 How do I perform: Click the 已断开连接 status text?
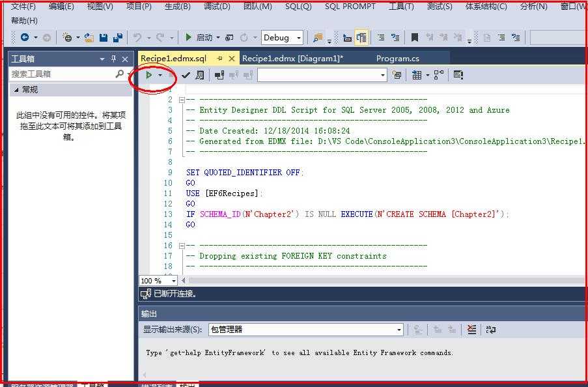click(175, 294)
